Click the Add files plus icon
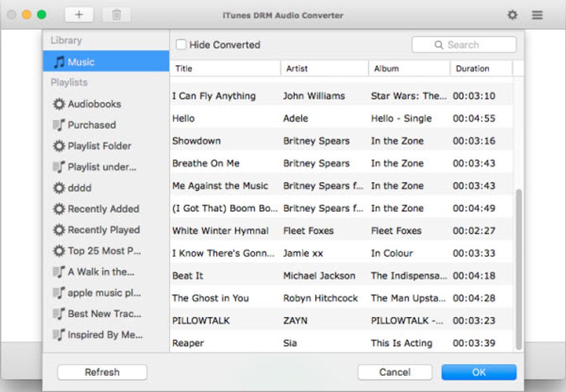This screenshot has width=566, height=392. (x=80, y=15)
